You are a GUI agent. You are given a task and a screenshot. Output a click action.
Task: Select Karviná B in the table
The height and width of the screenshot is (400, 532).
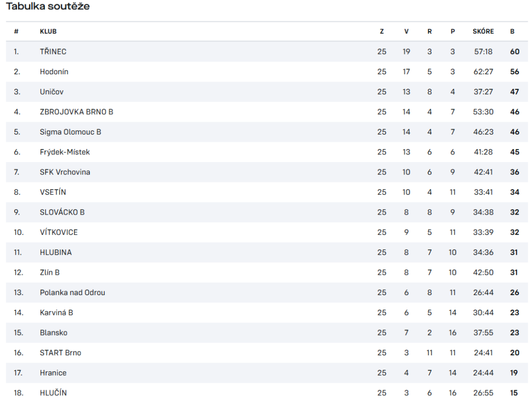pos(56,313)
